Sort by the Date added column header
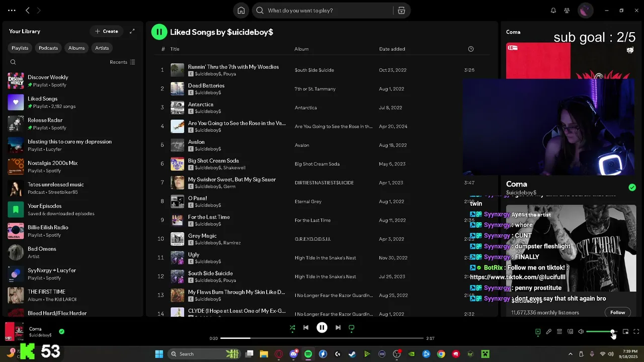 click(x=392, y=49)
